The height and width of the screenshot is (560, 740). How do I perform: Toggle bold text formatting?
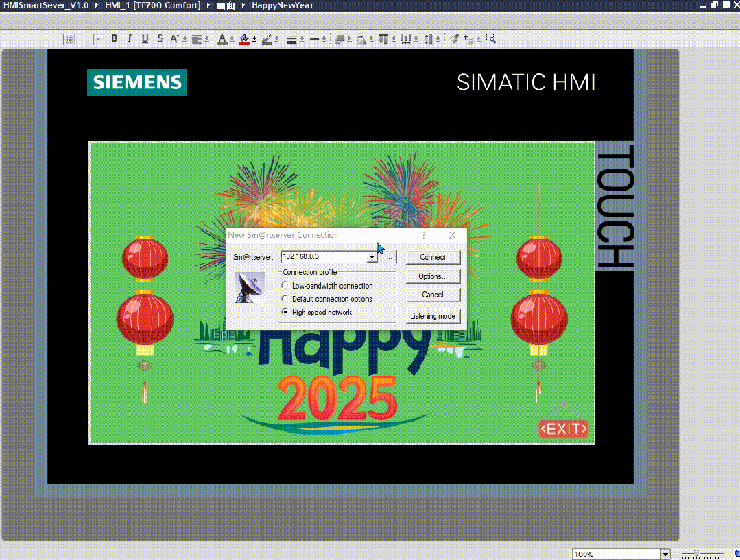tap(115, 39)
